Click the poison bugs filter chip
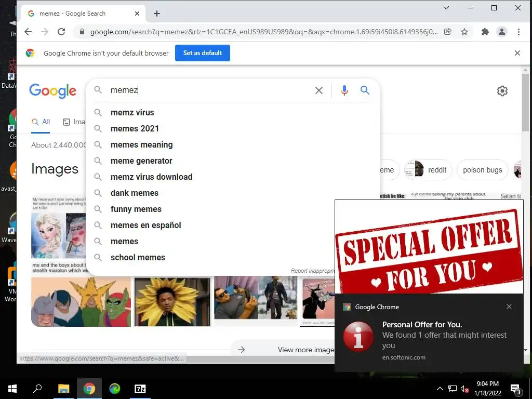 pos(482,170)
